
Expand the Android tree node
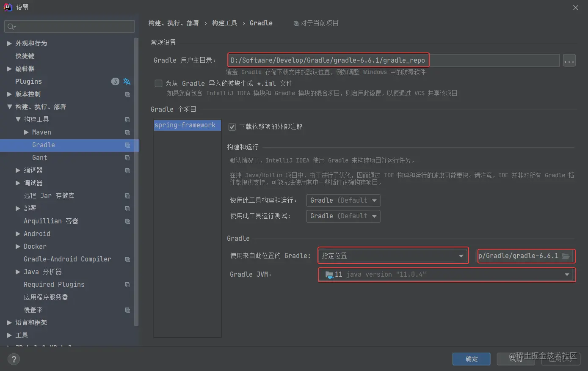(x=18, y=234)
